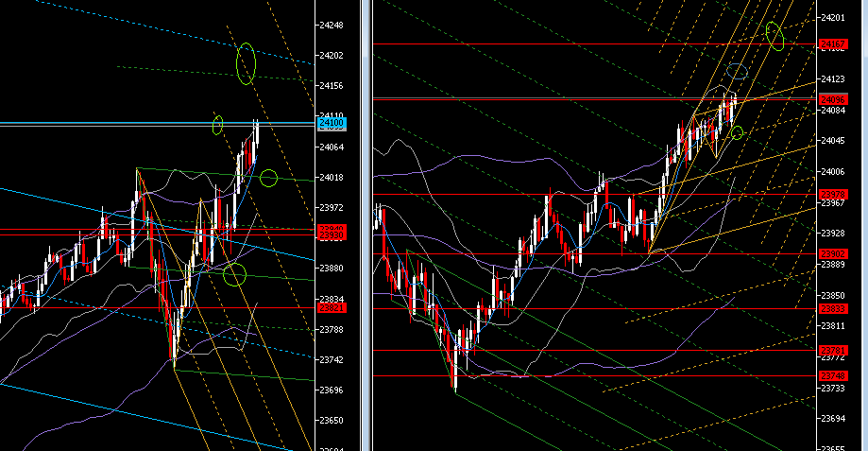The image size is (868, 451).
Task: Click the 24006 price label in right chart
Action: pos(833,172)
